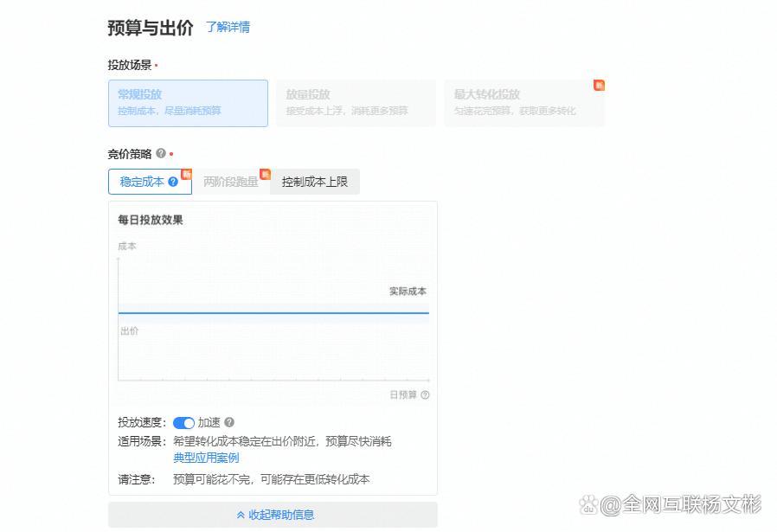The image size is (777, 532).
Task: Select the 放量投放 scenario card
Action: coord(356,103)
